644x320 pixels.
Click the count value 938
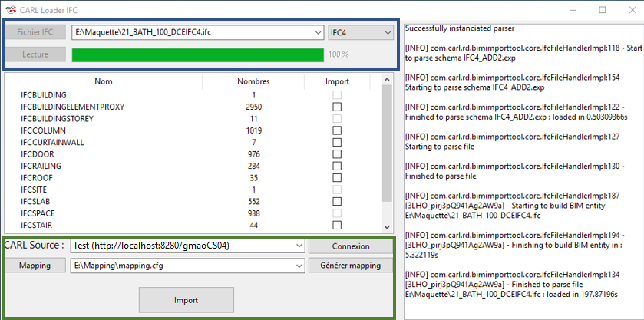point(254,213)
